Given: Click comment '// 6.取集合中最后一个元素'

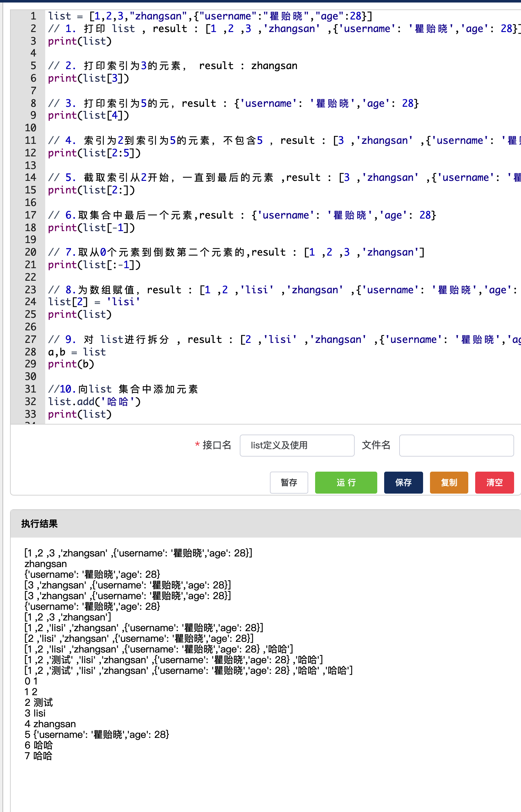Looking at the screenshot, I should pyautogui.click(x=121, y=215).
